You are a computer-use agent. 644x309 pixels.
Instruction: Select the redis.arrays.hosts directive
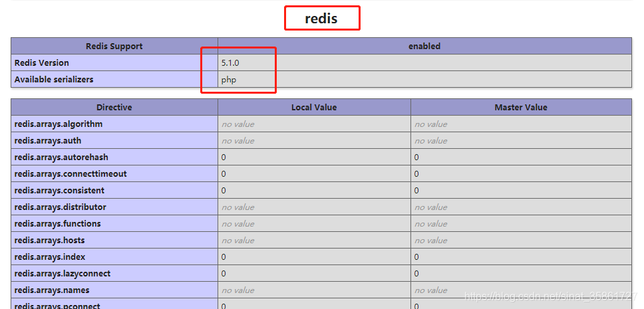click(x=50, y=240)
